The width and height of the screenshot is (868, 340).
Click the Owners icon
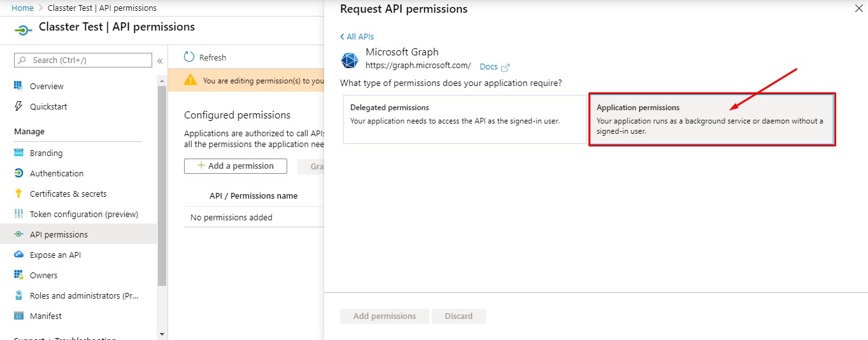pos(18,275)
